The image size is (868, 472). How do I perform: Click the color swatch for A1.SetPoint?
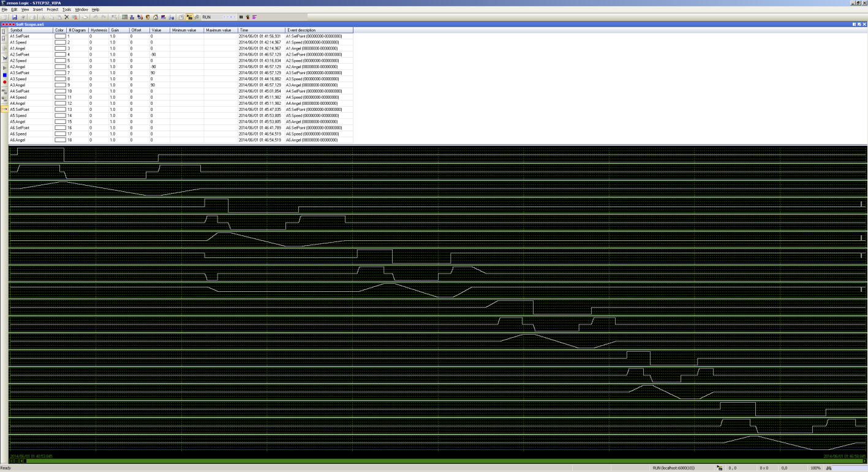pos(60,36)
